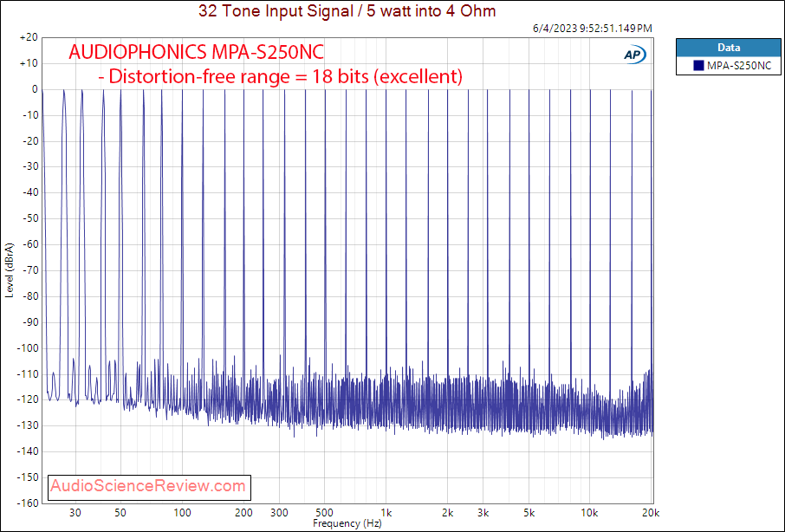Click the -80 y-axis tick label
The image size is (785, 532).
click(x=30, y=296)
